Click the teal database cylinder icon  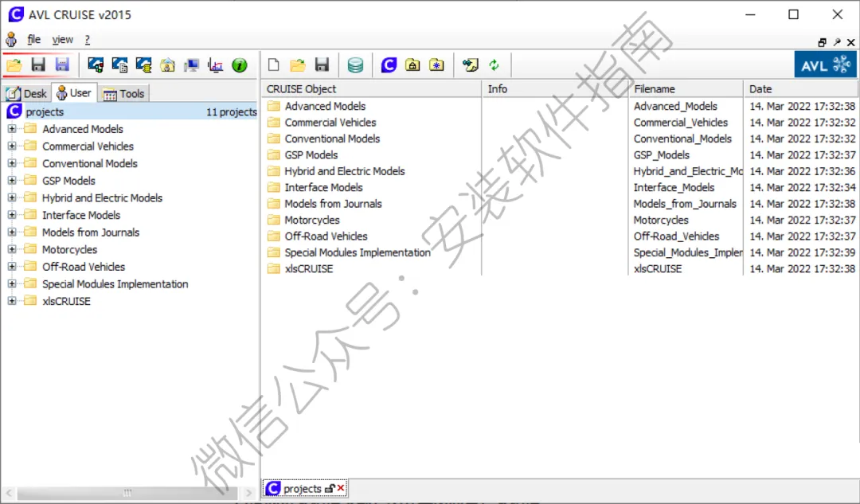pos(355,65)
